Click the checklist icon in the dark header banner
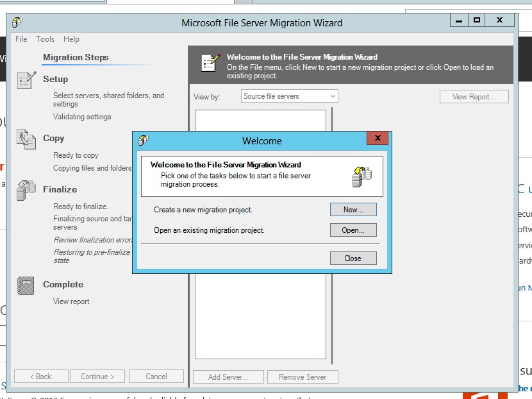This screenshot has width=532, height=399. point(211,62)
